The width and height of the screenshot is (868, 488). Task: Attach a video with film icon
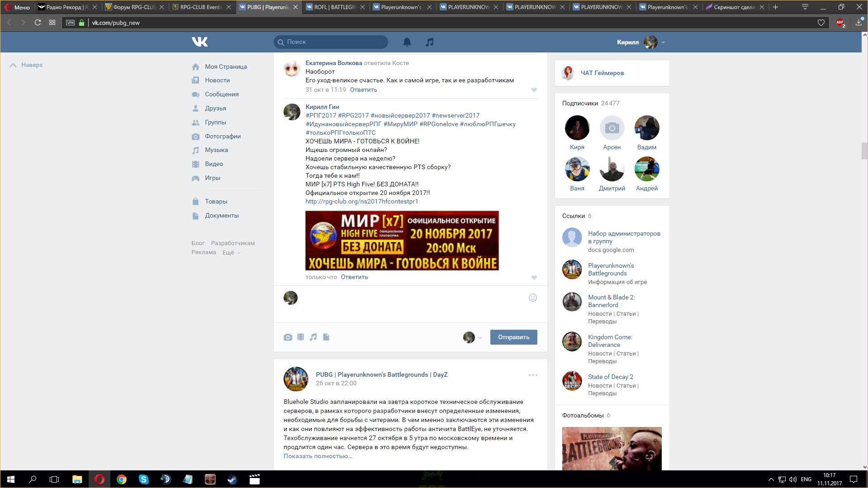pyautogui.click(x=300, y=337)
